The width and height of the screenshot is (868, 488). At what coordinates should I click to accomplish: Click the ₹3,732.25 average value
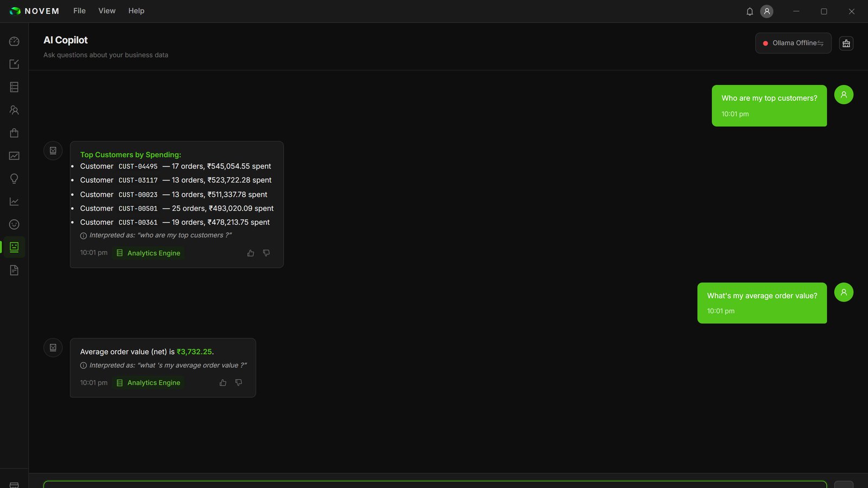point(194,352)
